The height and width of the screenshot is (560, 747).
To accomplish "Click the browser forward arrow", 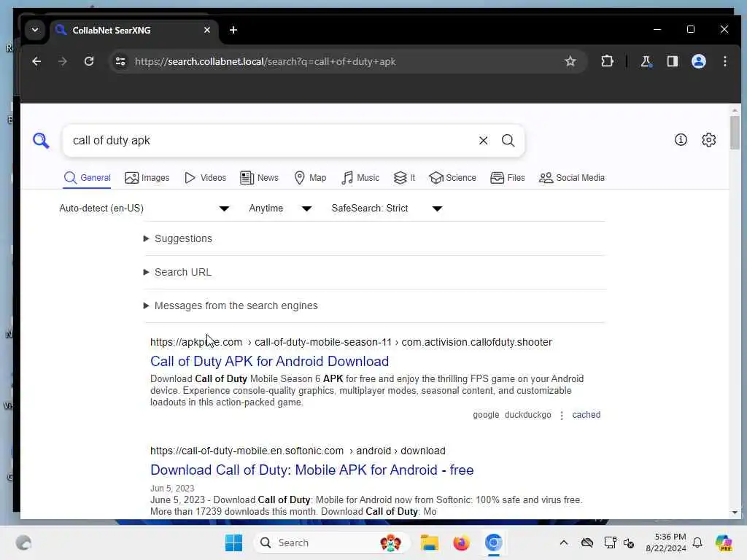I will [63, 61].
